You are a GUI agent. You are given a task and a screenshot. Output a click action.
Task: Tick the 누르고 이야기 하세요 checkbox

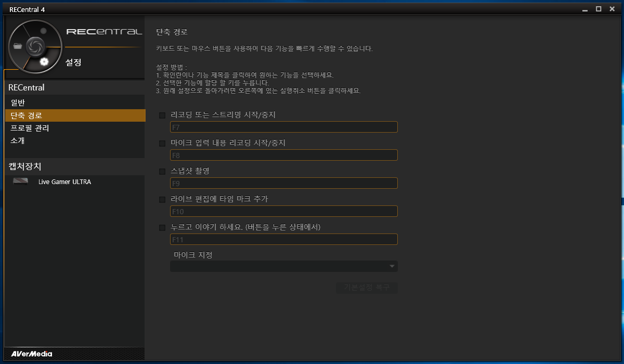pos(162,227)
